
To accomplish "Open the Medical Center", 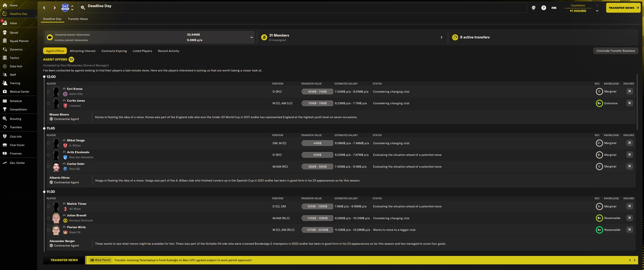I will [x=19, y=92].
